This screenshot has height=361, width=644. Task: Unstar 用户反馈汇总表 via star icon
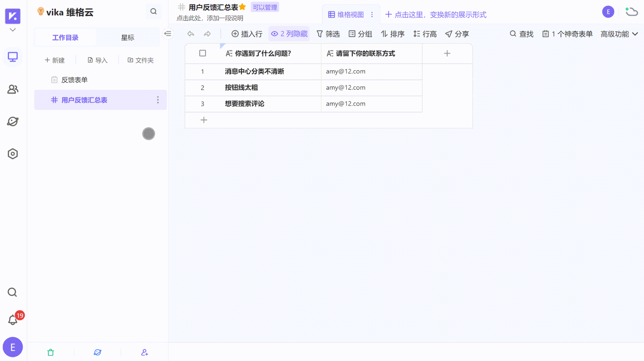[242, 6]
